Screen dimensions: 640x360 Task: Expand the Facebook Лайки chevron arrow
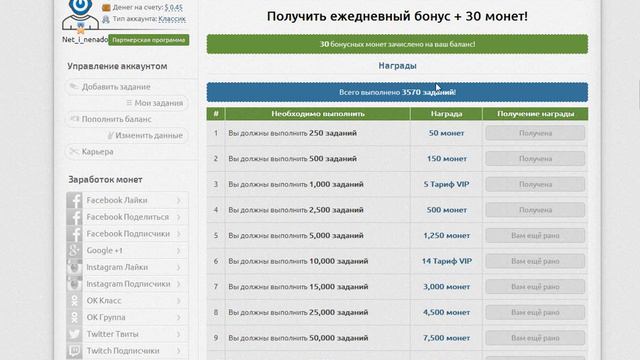pyautogui.click(x=179, y=200)
